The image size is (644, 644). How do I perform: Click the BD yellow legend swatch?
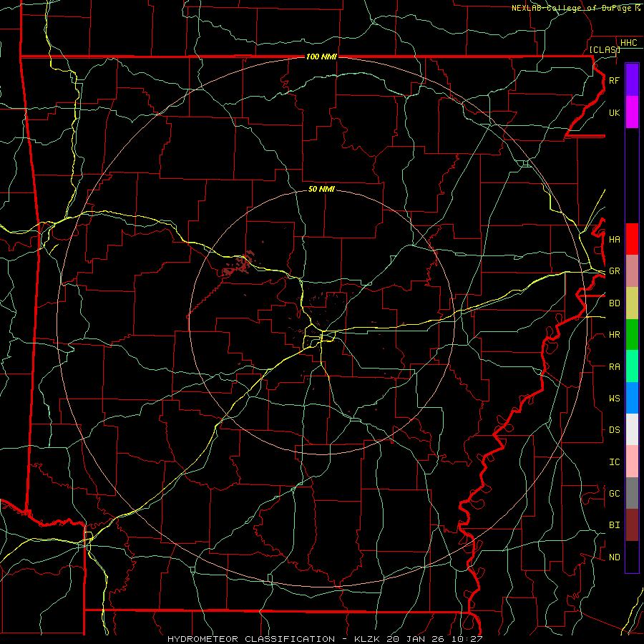point(632,303)
